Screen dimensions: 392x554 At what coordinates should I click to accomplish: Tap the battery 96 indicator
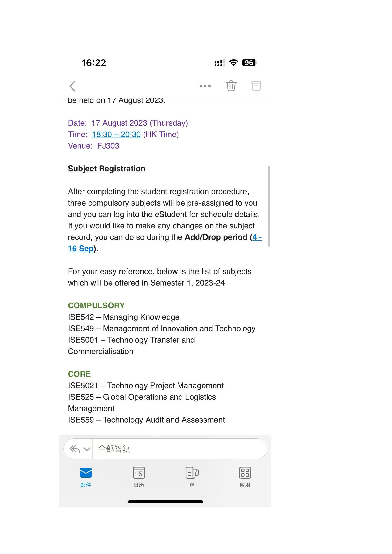pyautogui.click(x=249, y=63)
